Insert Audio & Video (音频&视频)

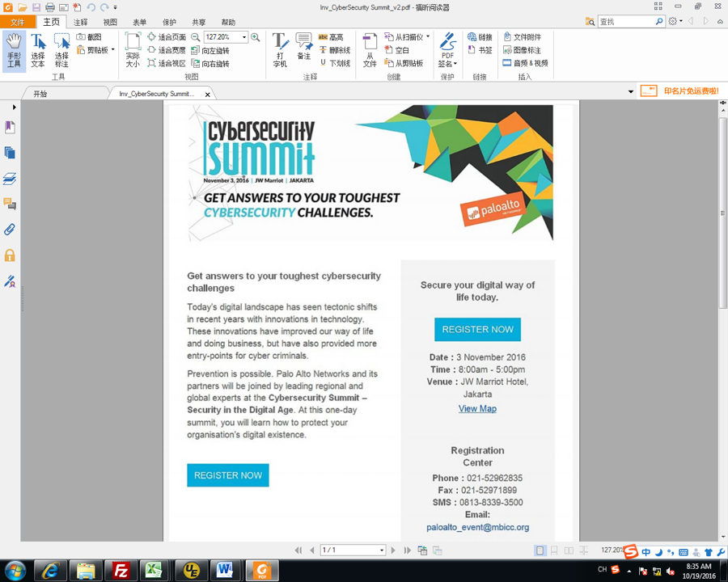(x=525, y=63)
